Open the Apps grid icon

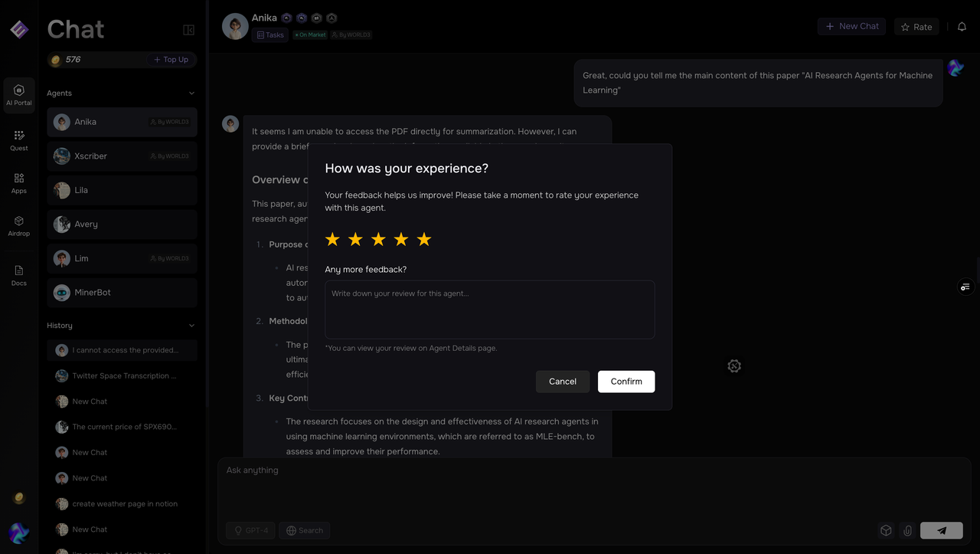click(19, 183)
